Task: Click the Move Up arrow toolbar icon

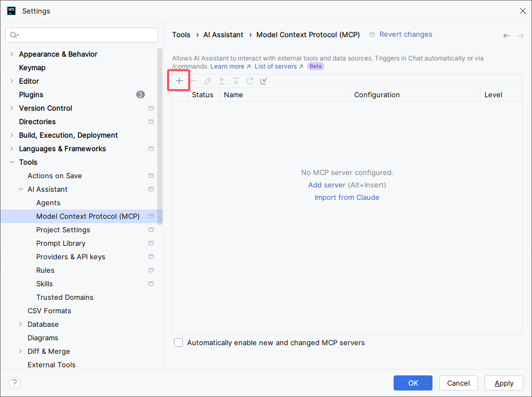Action: tap(222, 80)
